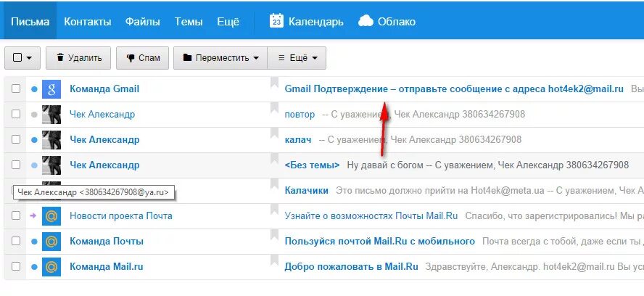The image size is (644, 296).
Task: Switch to the Файлы tab
Action: (x=143, y=22)
